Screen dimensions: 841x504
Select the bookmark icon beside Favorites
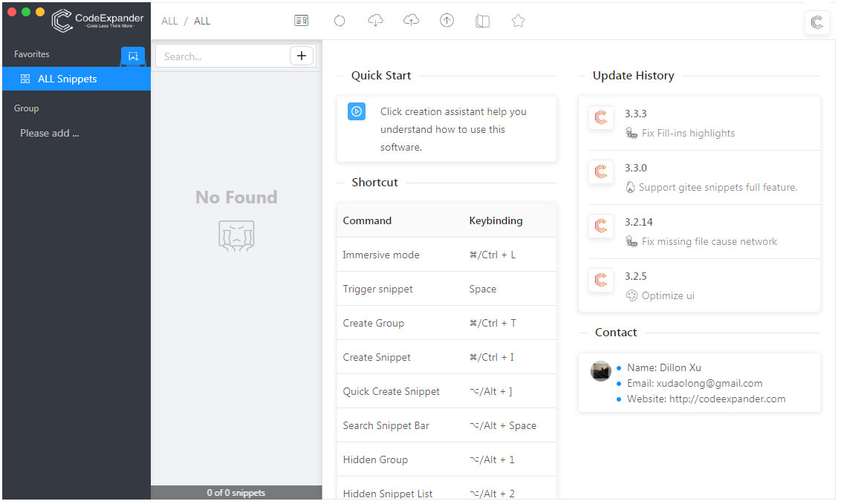click(133, 56)
